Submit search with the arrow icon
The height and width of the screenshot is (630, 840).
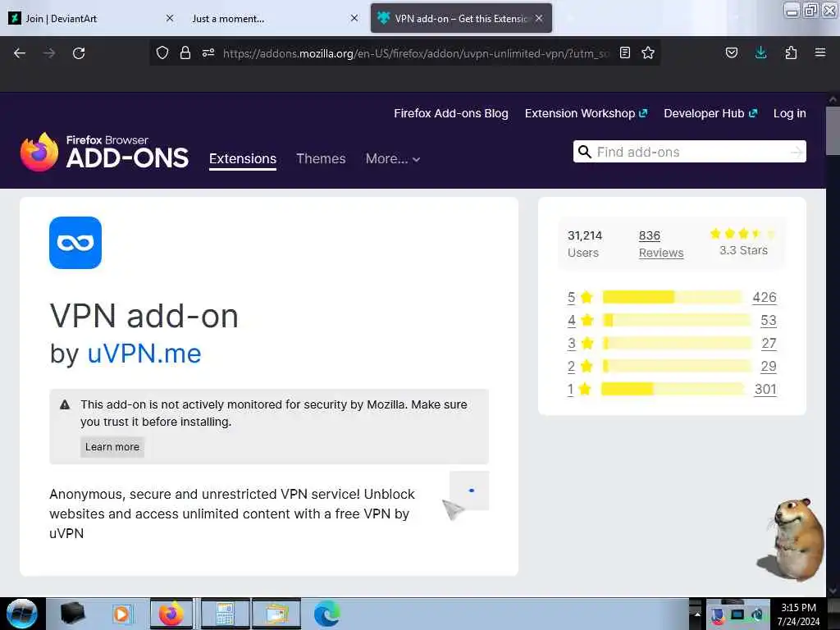click(797, 152)
